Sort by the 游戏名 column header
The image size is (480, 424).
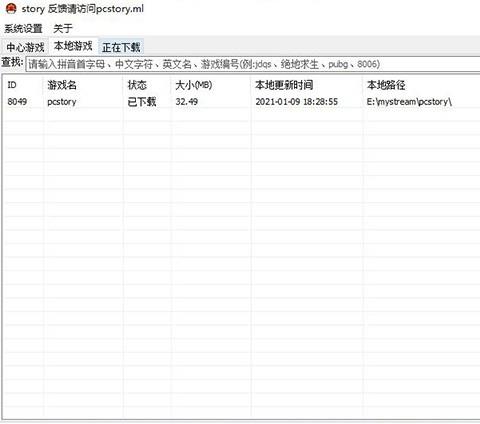[62, 85]
